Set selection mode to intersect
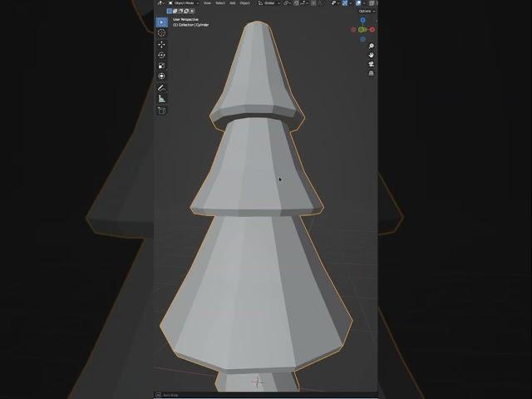This screenshot has width=532, height=399. click(x=192, y=11)
